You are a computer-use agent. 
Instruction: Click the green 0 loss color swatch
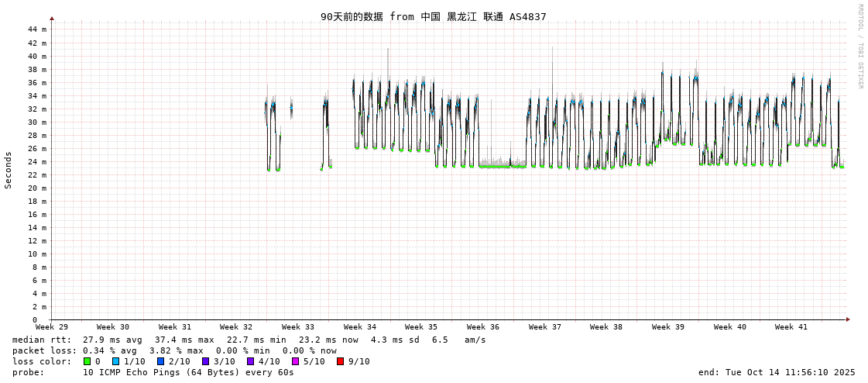(x=87, y=361)
